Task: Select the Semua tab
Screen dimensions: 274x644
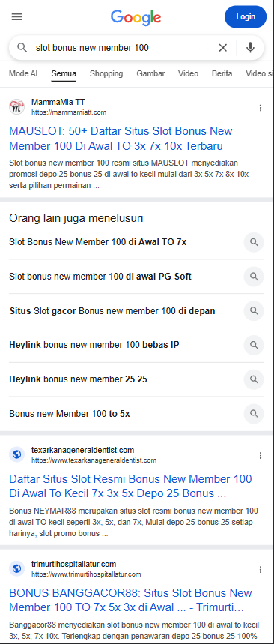Action: 64,74
